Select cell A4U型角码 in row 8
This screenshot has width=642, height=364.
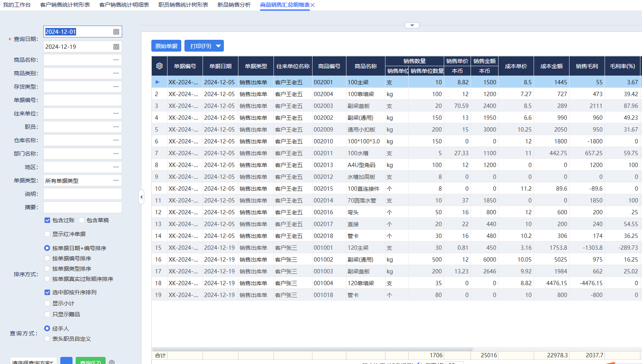[365, 165]
